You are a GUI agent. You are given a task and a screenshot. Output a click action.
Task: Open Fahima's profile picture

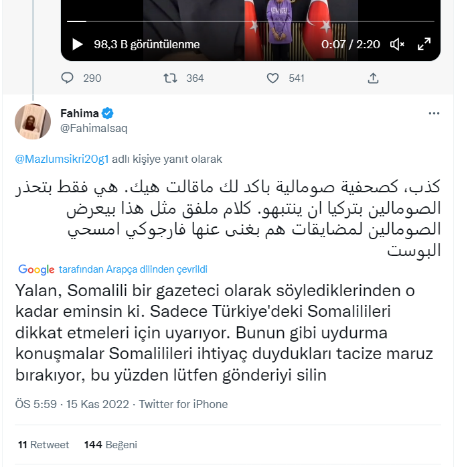click(x=33, y=121)
